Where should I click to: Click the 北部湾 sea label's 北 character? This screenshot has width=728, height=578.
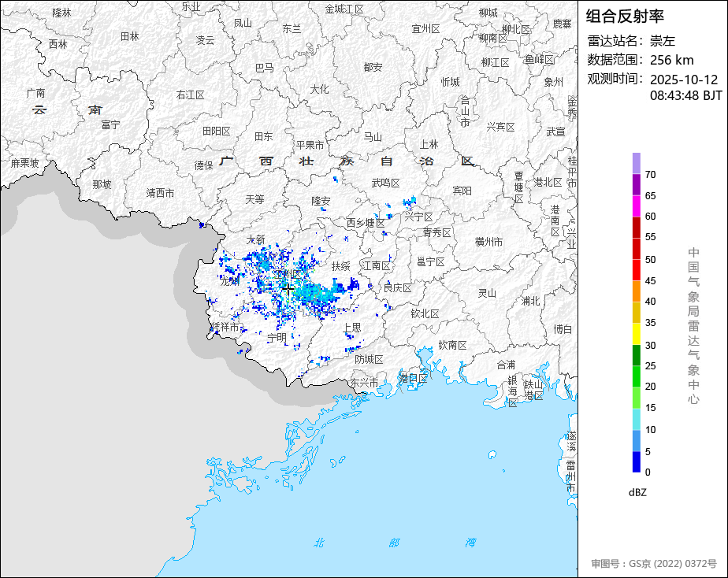point(318,543)
